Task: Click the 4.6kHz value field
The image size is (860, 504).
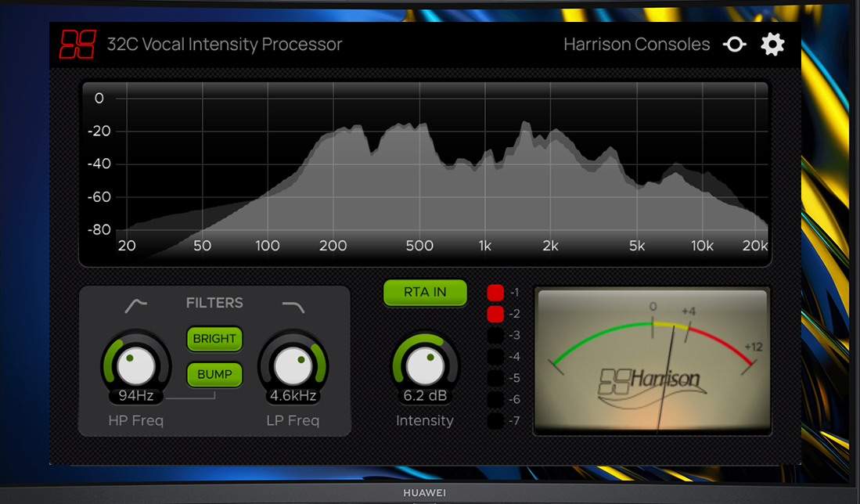Action: 293,396
